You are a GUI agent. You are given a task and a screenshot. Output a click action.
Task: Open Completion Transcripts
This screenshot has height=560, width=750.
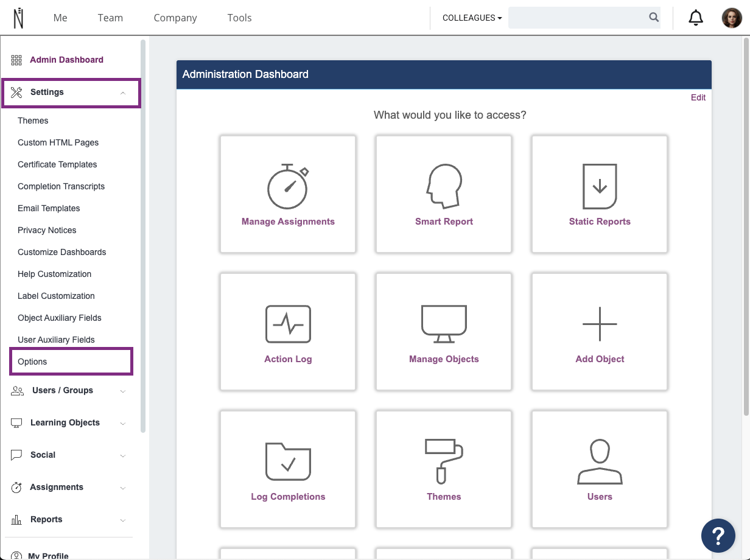tap(61, 186)
